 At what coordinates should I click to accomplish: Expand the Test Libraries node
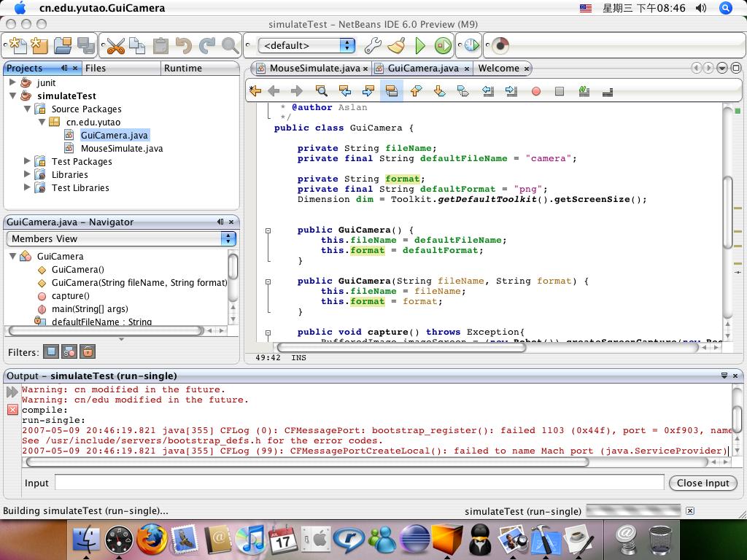point(28,187)
